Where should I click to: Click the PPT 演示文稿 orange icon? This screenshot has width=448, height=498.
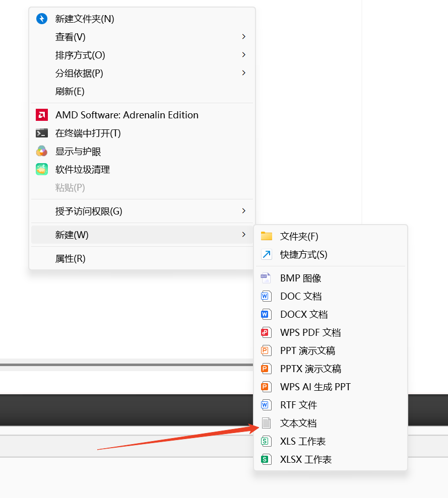click(x=266, y=350)
